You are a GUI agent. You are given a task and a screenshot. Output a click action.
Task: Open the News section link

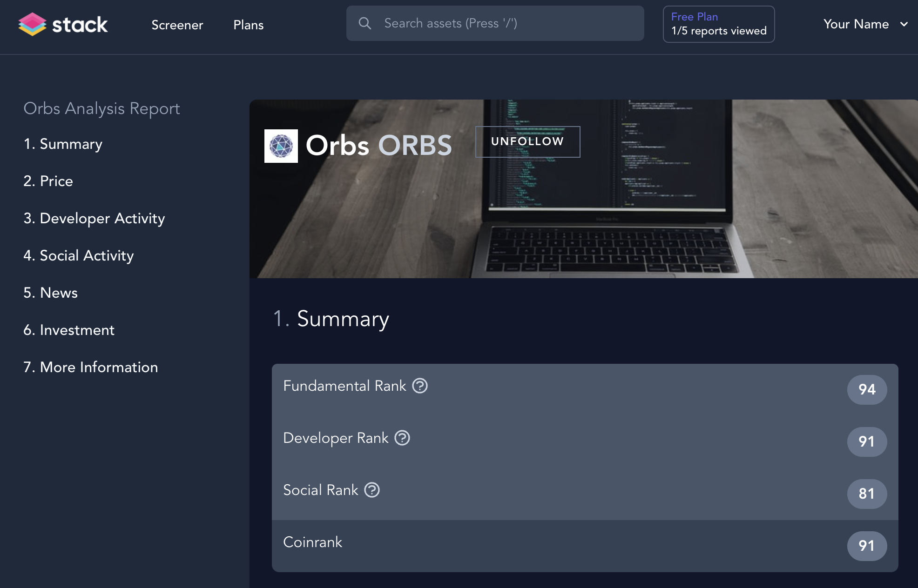pos(50,293)
